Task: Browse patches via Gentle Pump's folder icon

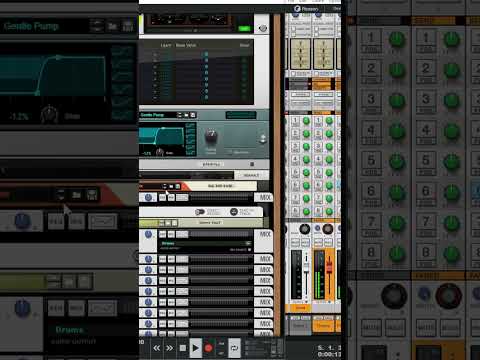Action: click(x=186, y=115)
